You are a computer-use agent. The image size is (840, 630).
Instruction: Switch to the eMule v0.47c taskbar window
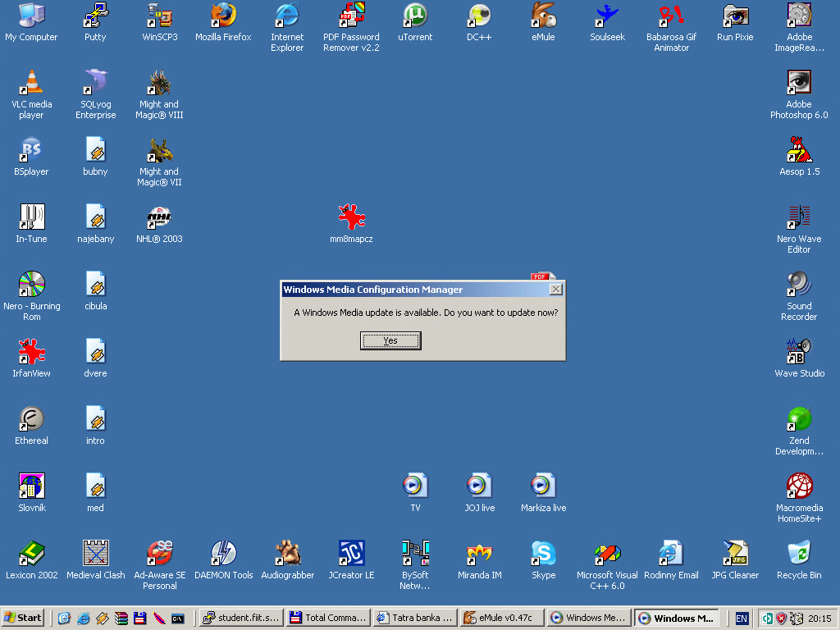[500, 618]
